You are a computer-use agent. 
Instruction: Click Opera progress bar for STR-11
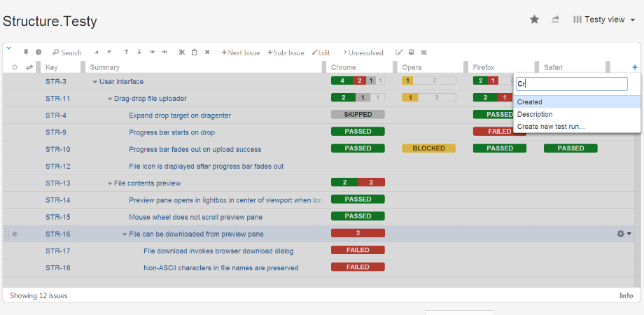[x=429, y=97]
